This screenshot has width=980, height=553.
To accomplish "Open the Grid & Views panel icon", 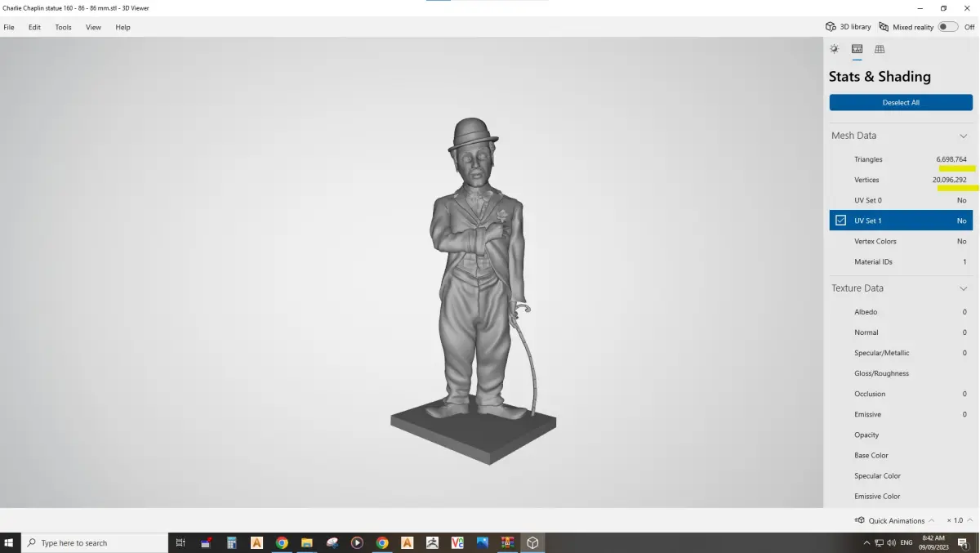I will (x=880, y=49).
